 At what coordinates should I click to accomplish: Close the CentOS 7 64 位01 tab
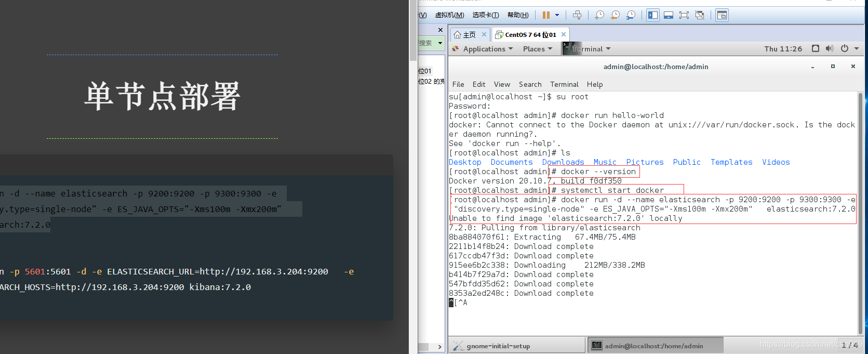(564, 34)
